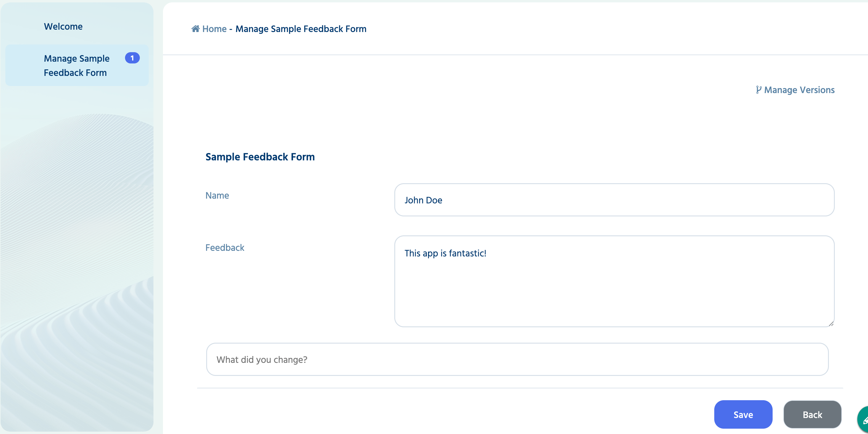Open Manage Sample Feedback Form sidebar item
The height and width of the screenshot is (434, 868).
click(x=77, y=66)
